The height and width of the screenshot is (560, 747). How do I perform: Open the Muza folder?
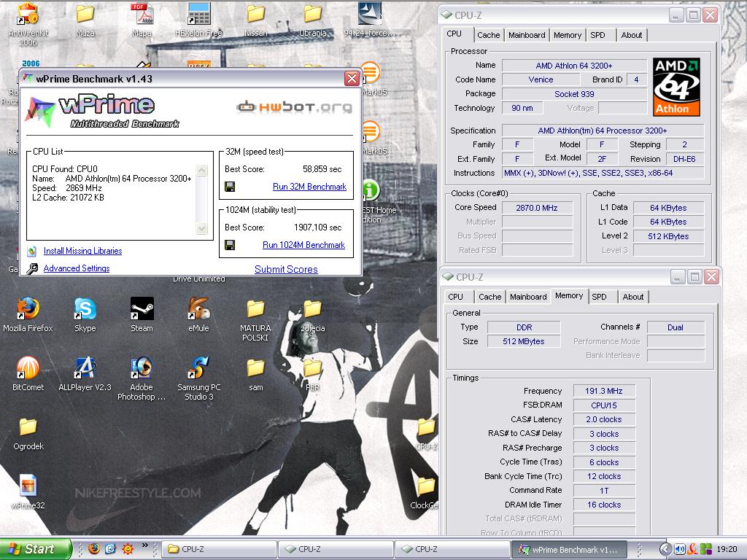tap(85, 14)
